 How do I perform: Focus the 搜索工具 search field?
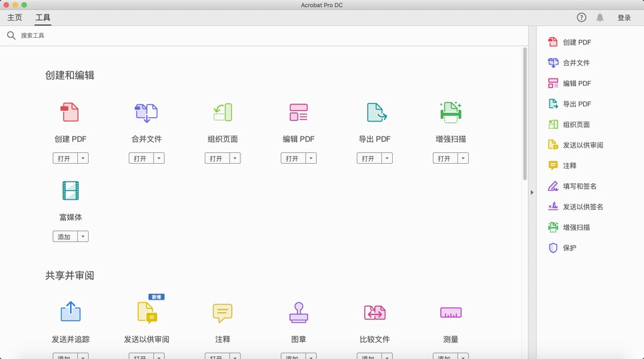coord(264,36)
